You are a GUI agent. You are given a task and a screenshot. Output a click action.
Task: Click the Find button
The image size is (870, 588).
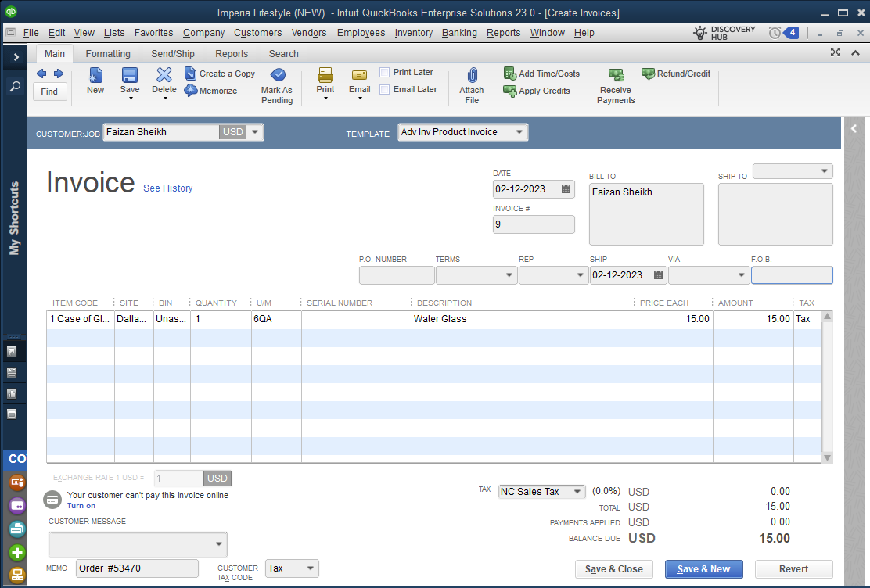pos(49,91)
